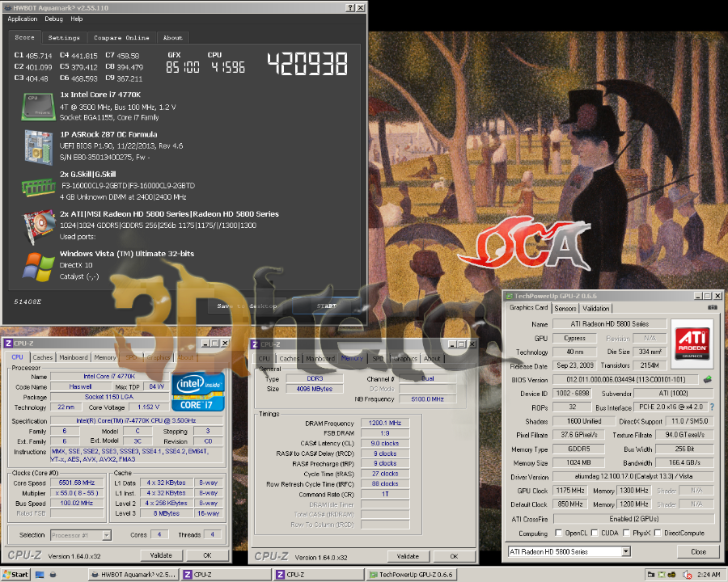
Task: Enable the OpenCL checkbox in GPU-Z
Action: 558,533
